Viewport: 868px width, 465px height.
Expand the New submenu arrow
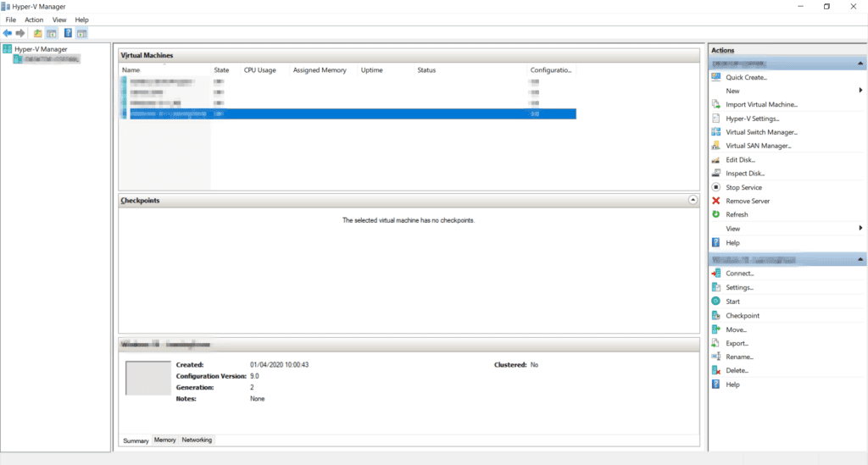point(860,90)
